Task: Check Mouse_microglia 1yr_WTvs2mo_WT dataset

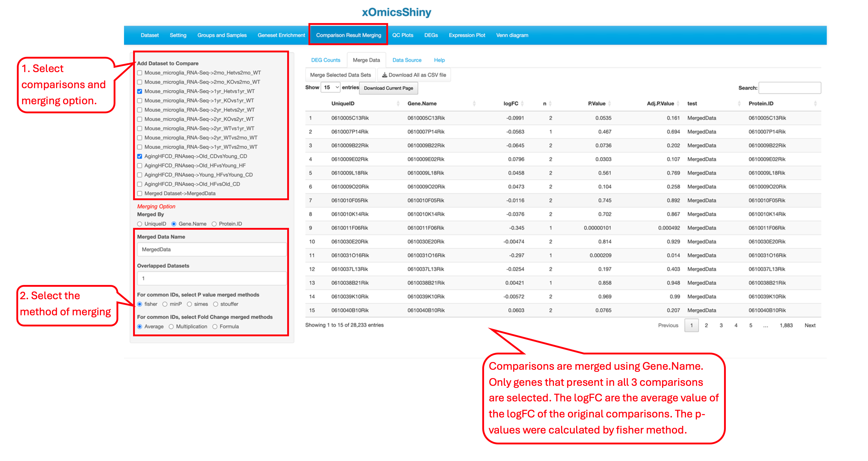Action: pos(140,147)
